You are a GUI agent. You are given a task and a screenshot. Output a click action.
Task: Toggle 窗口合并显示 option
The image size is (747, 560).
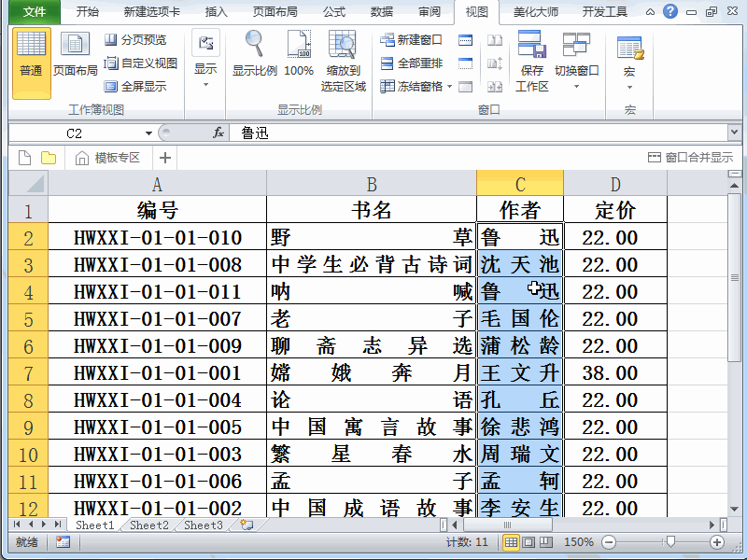click(691, 158)
